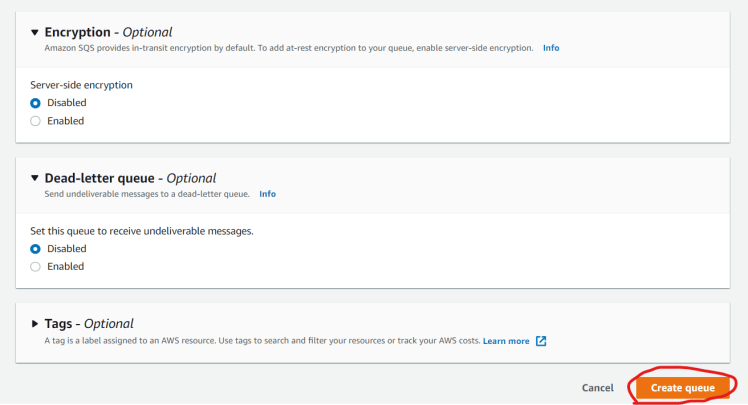Click the 'Amazon SQS provides in-transit encryption' description
748x405 pixels.
(289, 48)
